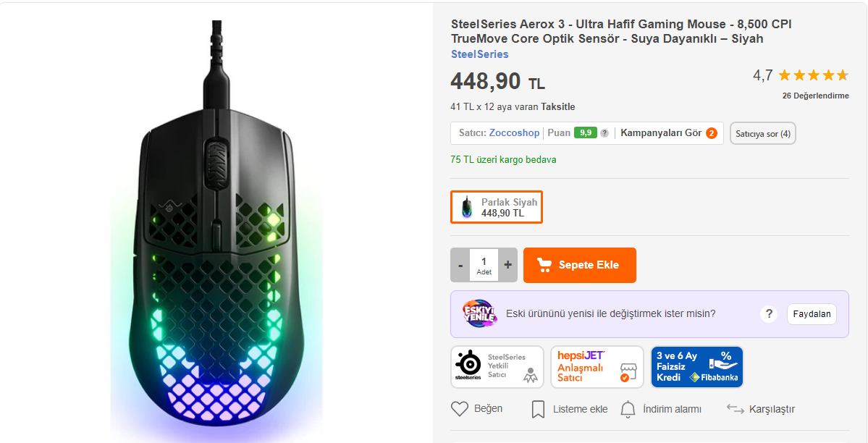Click the question mark next to Puan
The height and width of the screenshot is (443, 868).
(x=604, y=133)
